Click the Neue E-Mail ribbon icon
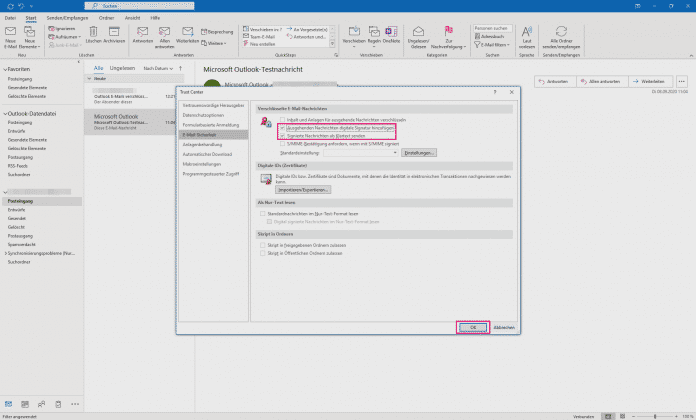696x420 pixels. [x=12, y=32]
